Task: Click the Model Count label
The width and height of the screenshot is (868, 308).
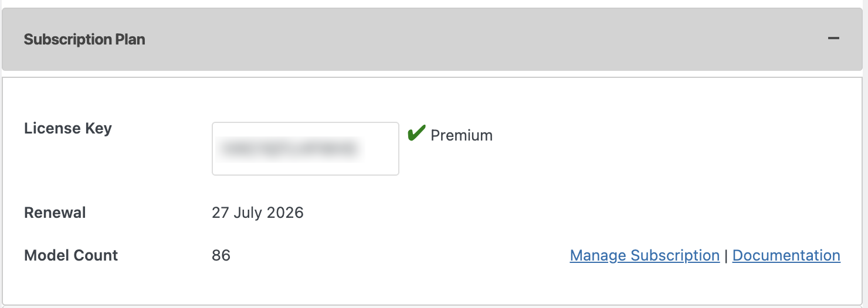Action: [x=71, y=255]
